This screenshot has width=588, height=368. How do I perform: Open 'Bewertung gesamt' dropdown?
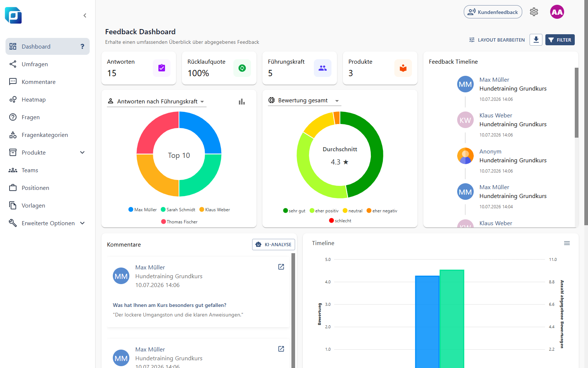pyautogui.click(x=304, y=100)
